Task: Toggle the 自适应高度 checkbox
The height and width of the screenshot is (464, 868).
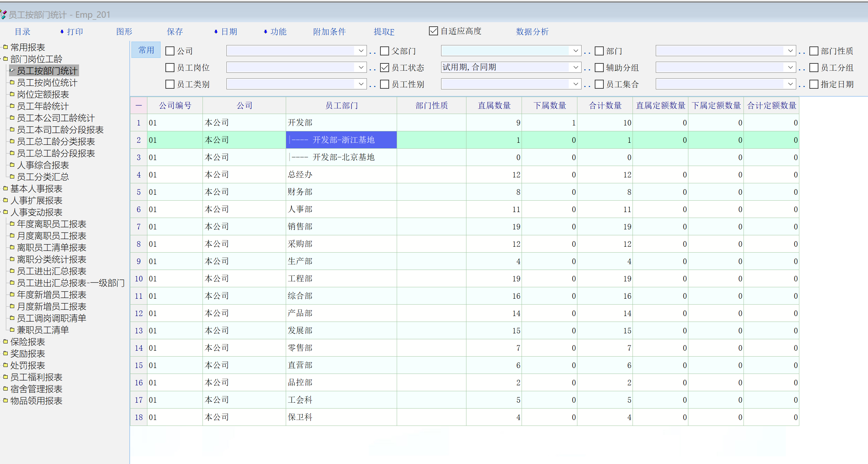Action: pyautogui.click(x=433, y=31)
